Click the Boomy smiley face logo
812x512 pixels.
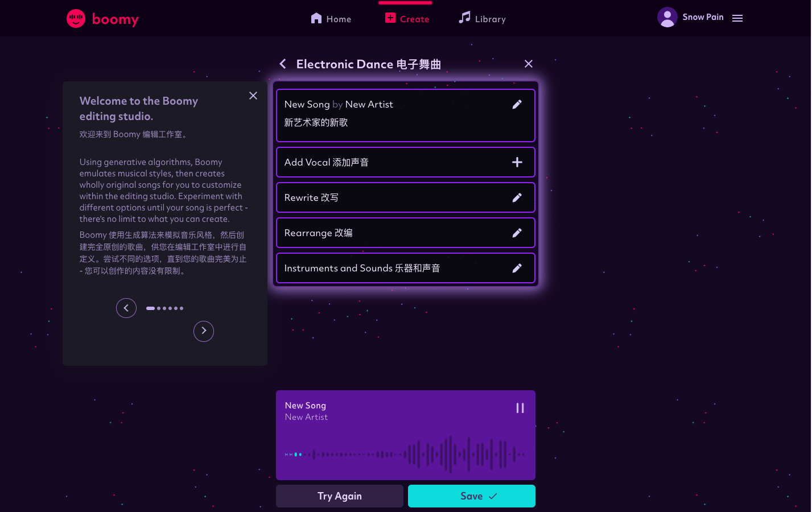pos(76,18)
